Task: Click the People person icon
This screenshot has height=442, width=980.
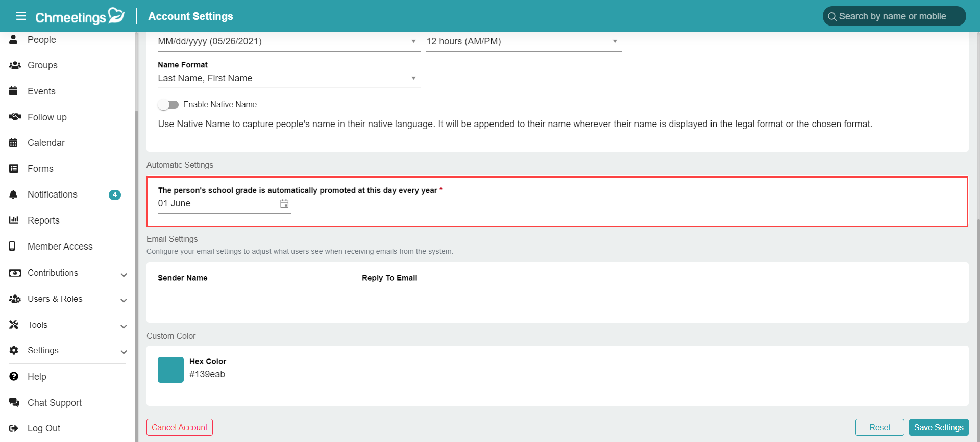Action: [14, 39]
